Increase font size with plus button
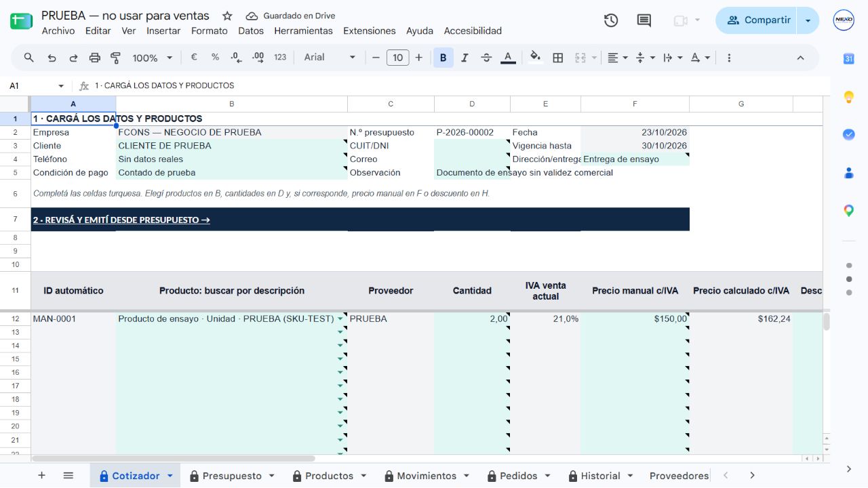868x488 pixels. click(x=419, y=58)
